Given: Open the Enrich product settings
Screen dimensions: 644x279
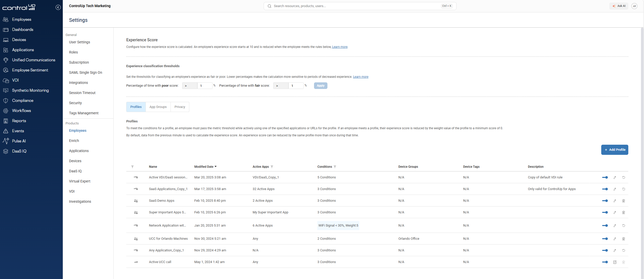Looking at the screenshot, I should (x=74, y=141).
